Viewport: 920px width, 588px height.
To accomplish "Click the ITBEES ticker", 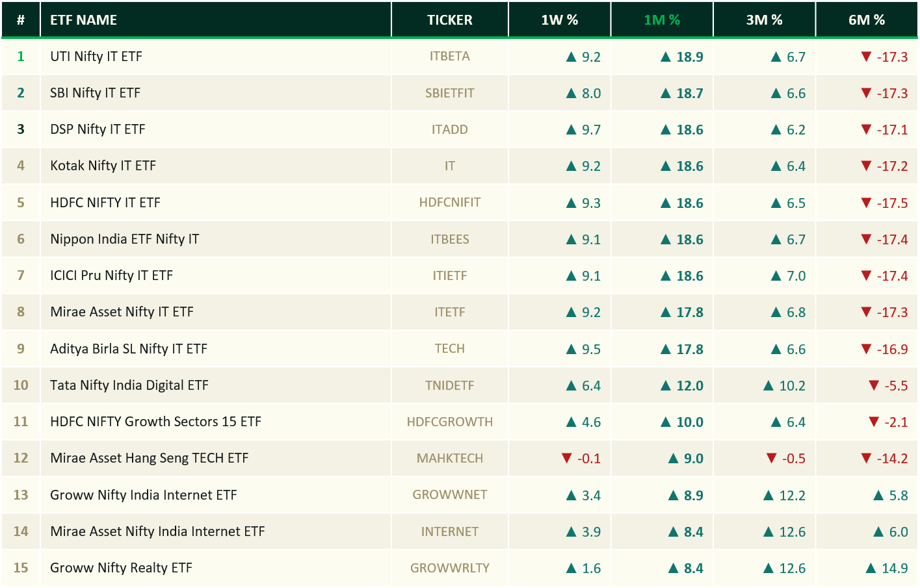I will click(450, 239).
